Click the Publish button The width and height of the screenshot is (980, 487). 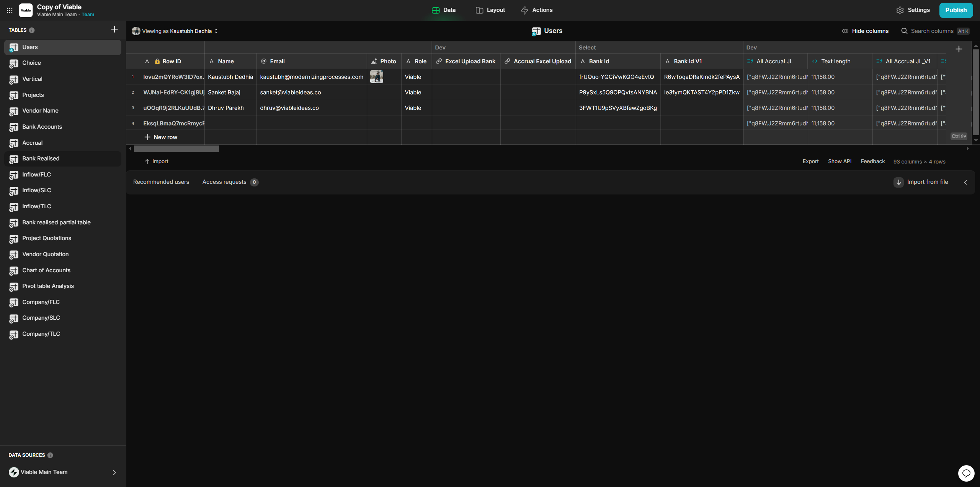coord(956,10)
